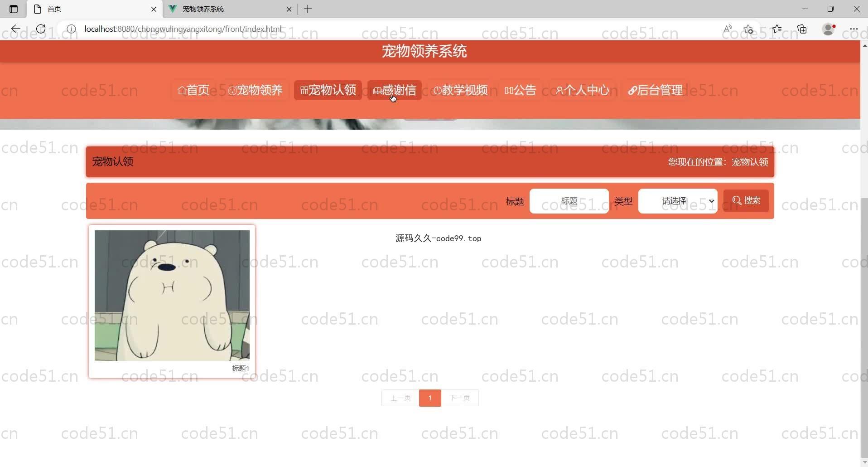Open browser collections icon
This screenshot has height=467, width=868.
(802, 29)
